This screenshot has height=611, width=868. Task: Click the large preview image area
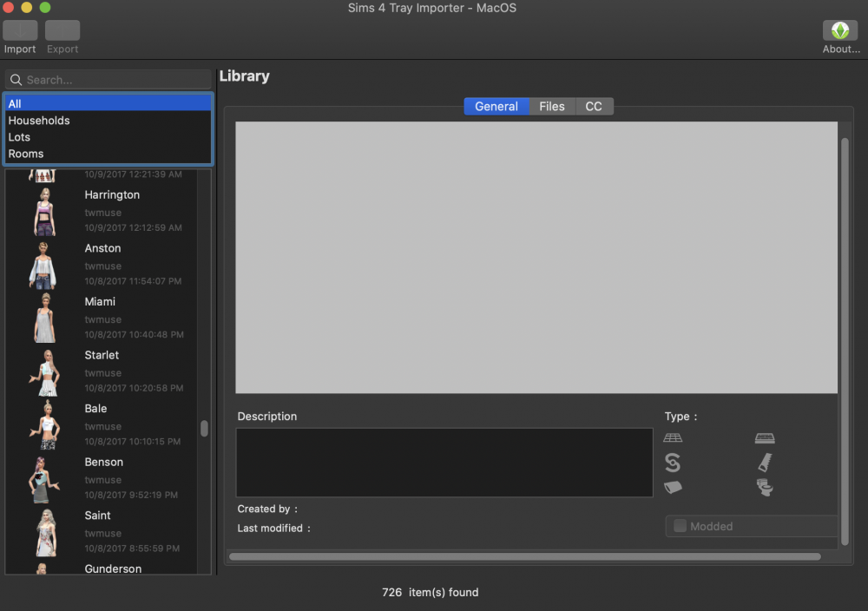pos(536,258)
